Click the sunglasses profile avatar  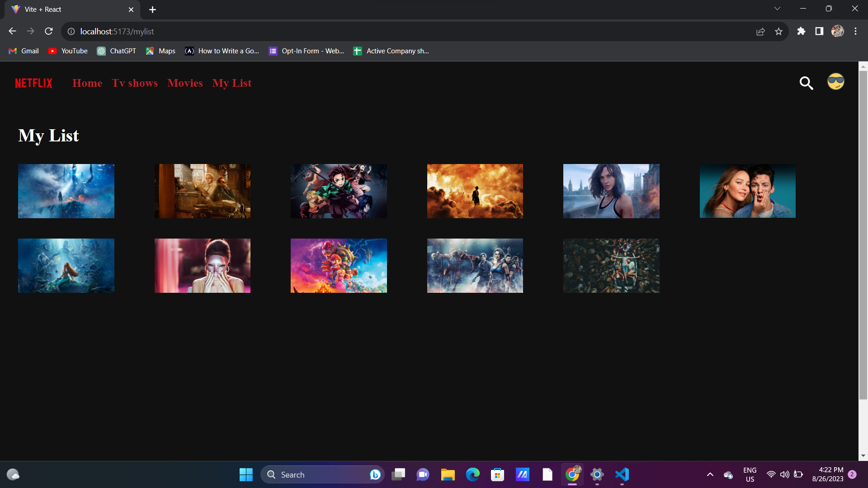tap(835, 82)
